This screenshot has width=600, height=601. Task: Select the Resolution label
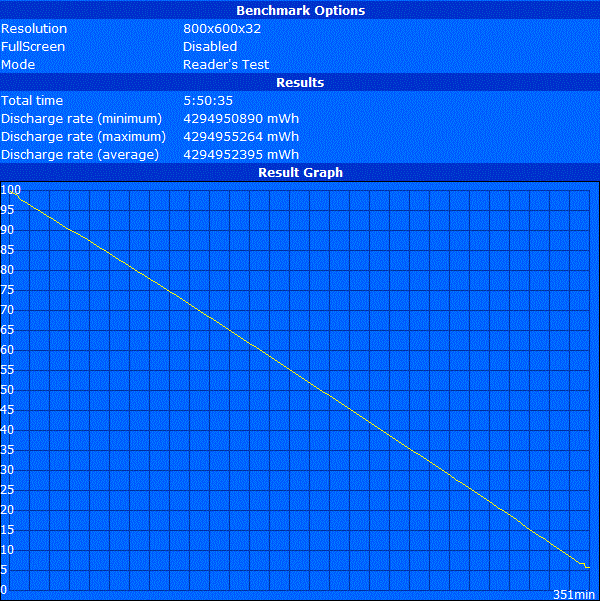click(x=34, y=28)
